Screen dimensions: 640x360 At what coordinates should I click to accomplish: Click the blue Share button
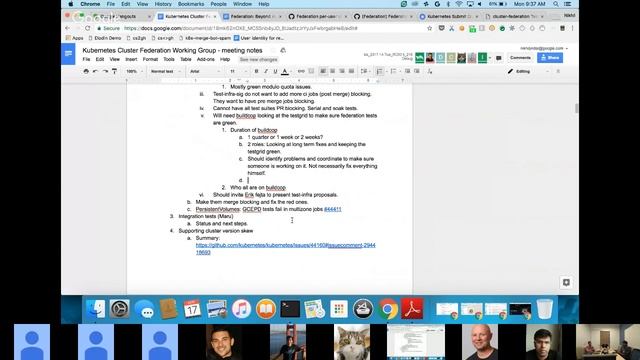[x=550, y=58]
